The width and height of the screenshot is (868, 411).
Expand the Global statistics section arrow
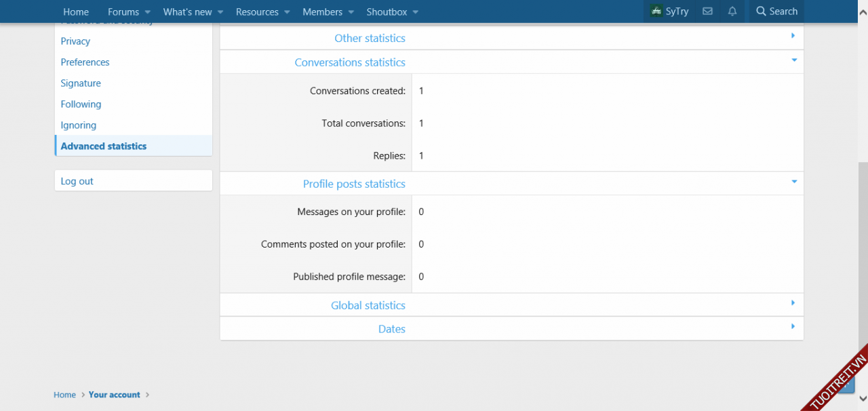coord(793,303)
